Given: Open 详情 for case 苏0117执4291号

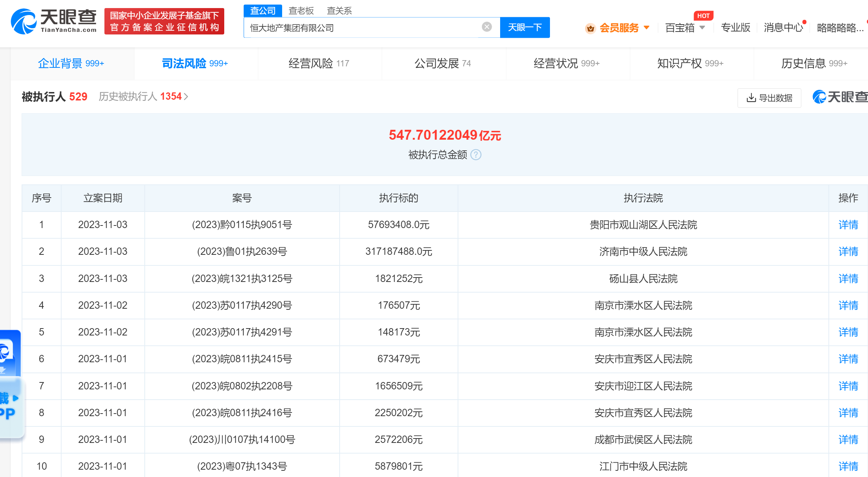Looking at the screenshot, I should 848,332.
